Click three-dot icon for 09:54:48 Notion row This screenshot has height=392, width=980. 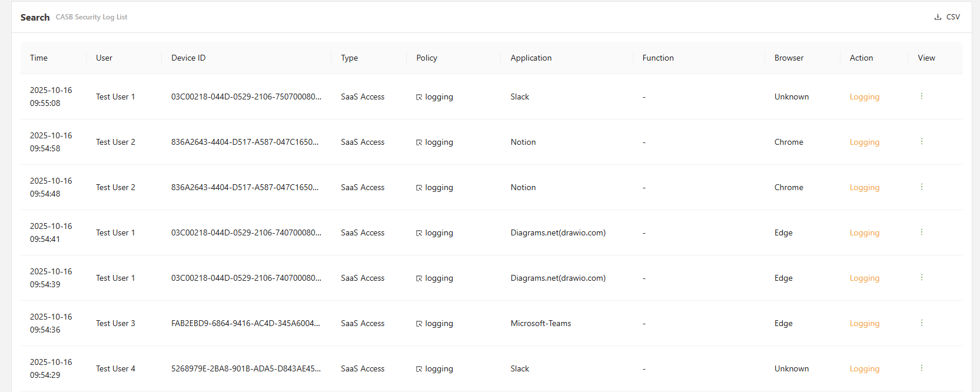[922, 187]
